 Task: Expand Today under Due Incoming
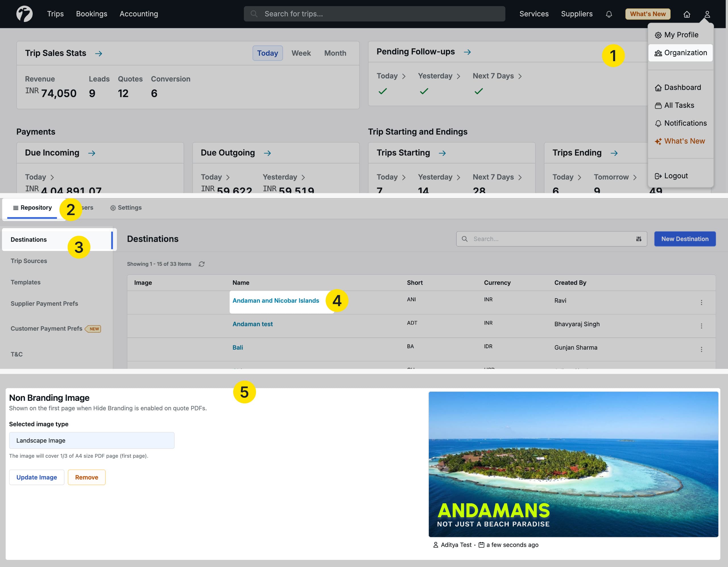[40, 177]
